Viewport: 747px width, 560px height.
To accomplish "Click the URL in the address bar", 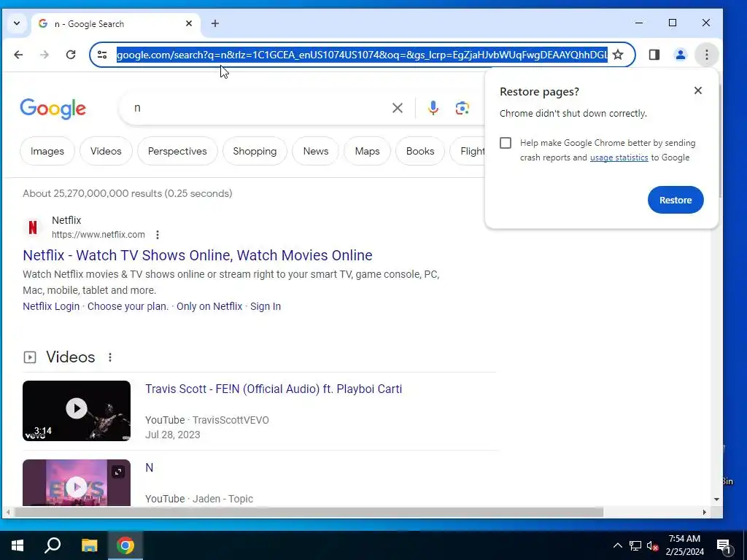I will point(362,55).
